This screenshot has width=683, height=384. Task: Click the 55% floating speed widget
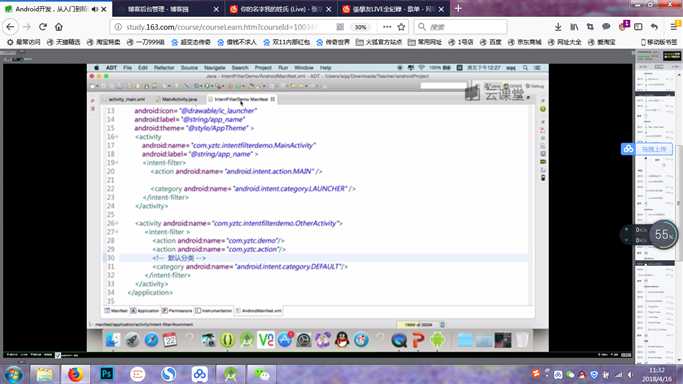pyautogui.click(x=663, y=235)
